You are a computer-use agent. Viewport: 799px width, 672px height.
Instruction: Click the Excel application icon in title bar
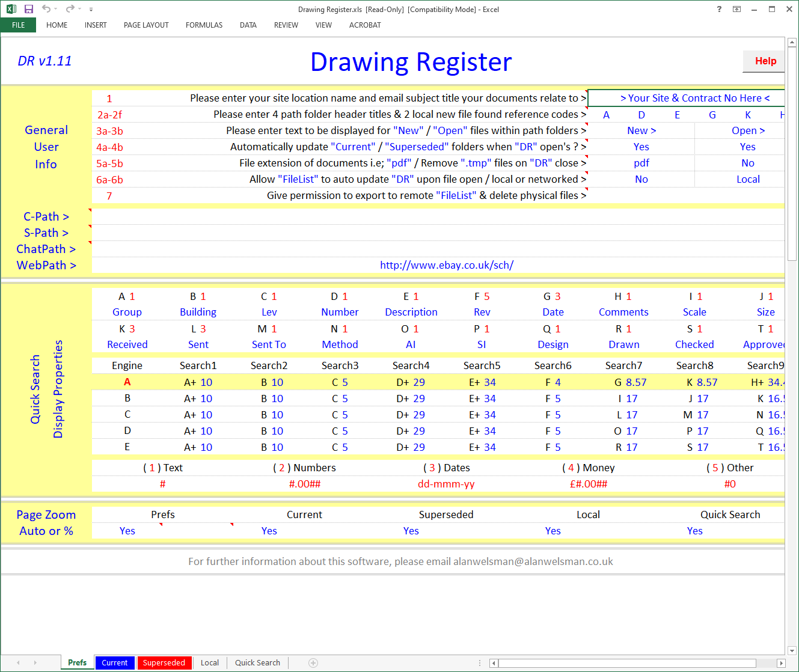click(x=11, y=9)
